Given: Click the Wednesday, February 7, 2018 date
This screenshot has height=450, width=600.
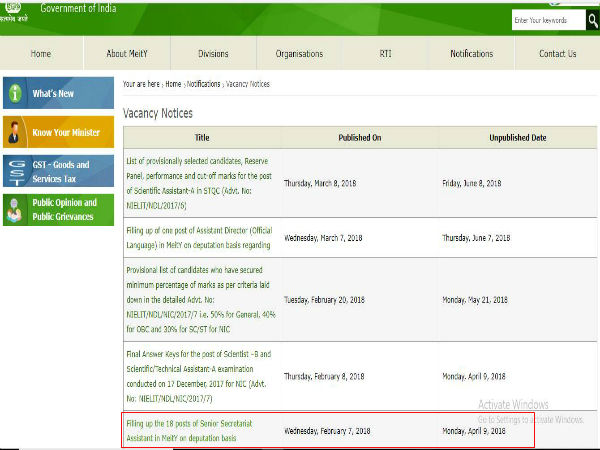Looking at the screenshot, I should [327, 431].
